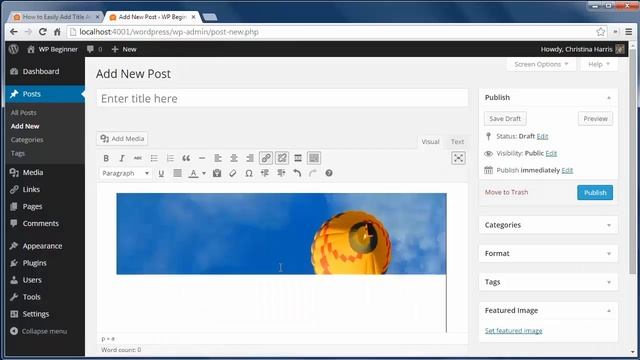
Task: Click the text color A icon
Action: [x=193, y=173]
